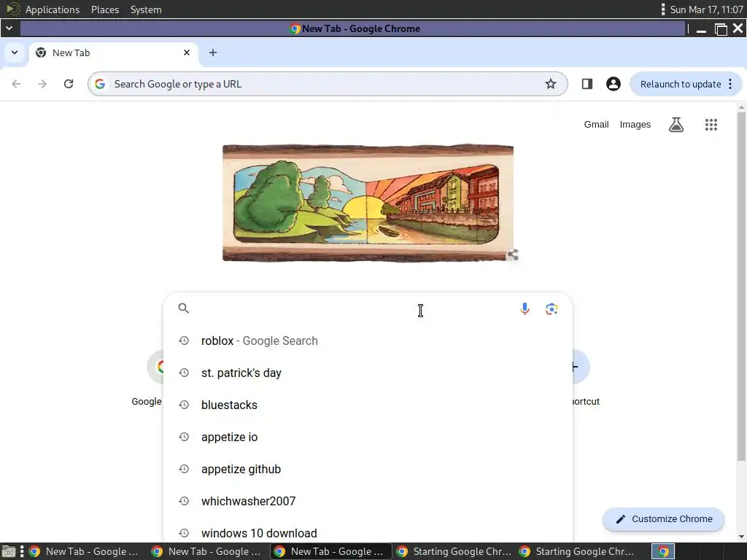This screenshot has height=560, width=747.
Task: Open the Places menu
Action: [105, 9]
